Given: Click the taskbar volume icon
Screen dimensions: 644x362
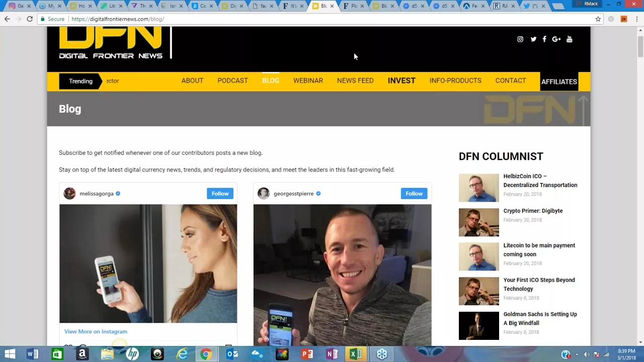Looking at the screenshot, I should 587,354.
